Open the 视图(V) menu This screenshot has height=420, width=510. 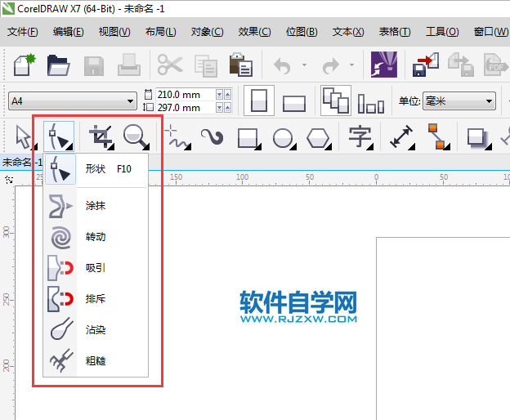click(x=114, y=32)
